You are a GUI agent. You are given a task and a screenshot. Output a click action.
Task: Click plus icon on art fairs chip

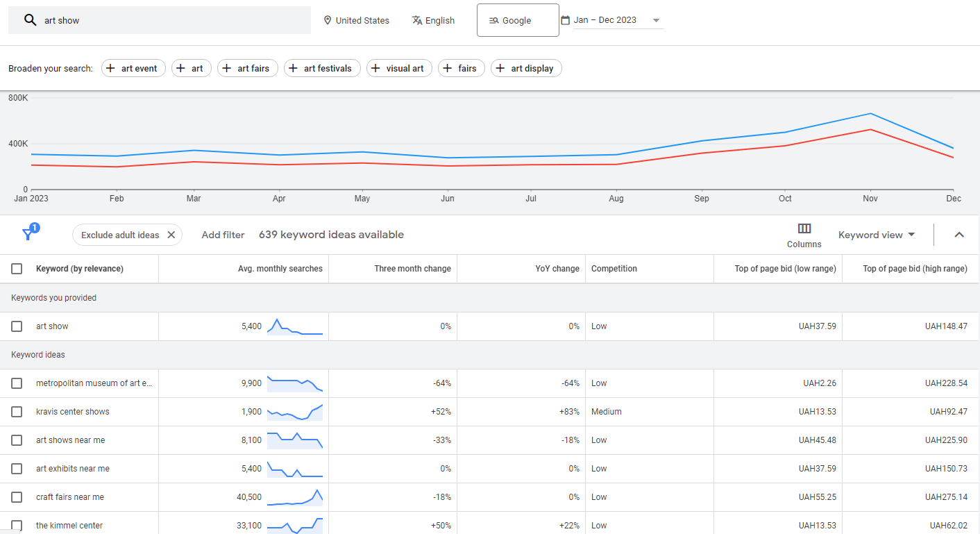[x=226, y=68]
